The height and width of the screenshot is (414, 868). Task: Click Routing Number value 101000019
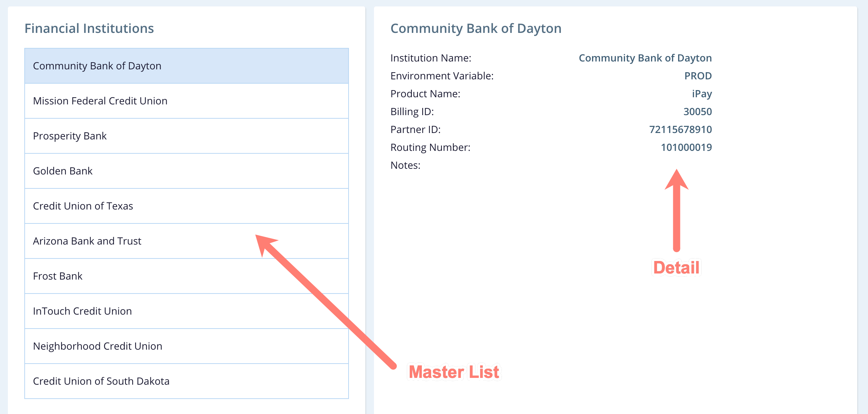(686, 147)
